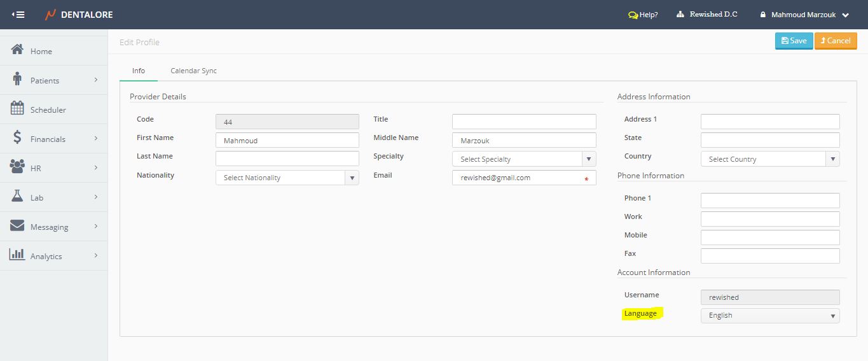The height and width of the screenshot is (361, 868).
Task: Open the Select Nationality dropdown
Action: (287, 178)
